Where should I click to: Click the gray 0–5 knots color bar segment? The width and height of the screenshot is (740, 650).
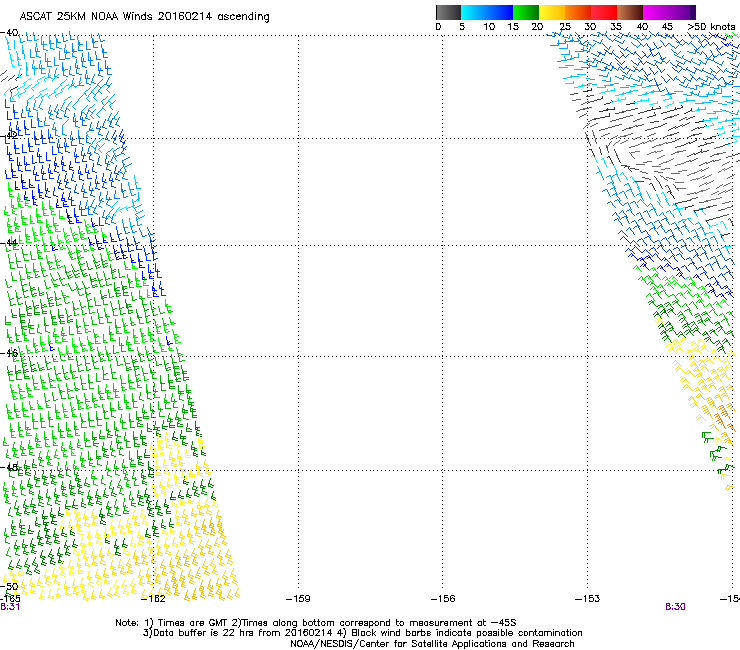click(448, 12)
